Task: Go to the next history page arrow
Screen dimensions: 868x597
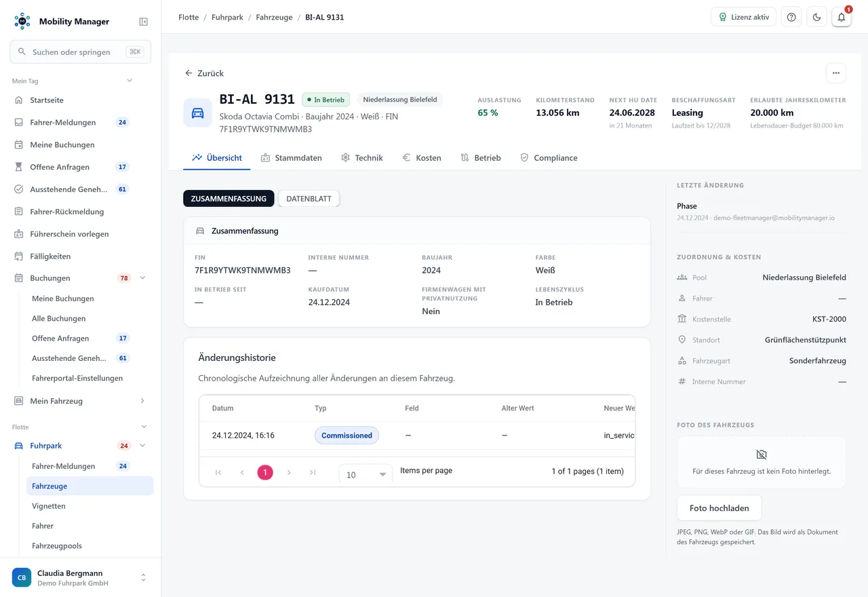Action: pos(289,472)
